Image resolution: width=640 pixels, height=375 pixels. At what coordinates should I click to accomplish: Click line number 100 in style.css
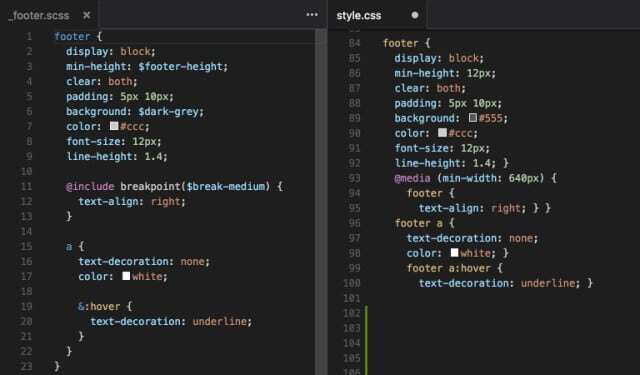(352, 283)
